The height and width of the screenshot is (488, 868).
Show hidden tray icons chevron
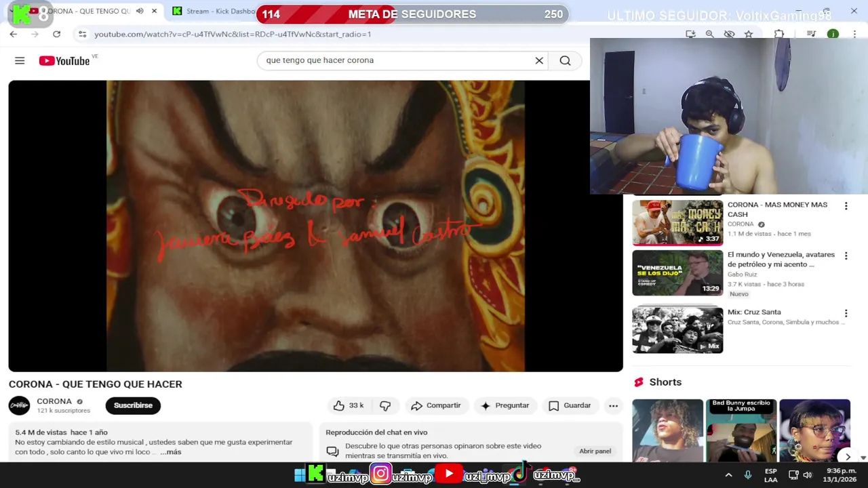point(728,475)
